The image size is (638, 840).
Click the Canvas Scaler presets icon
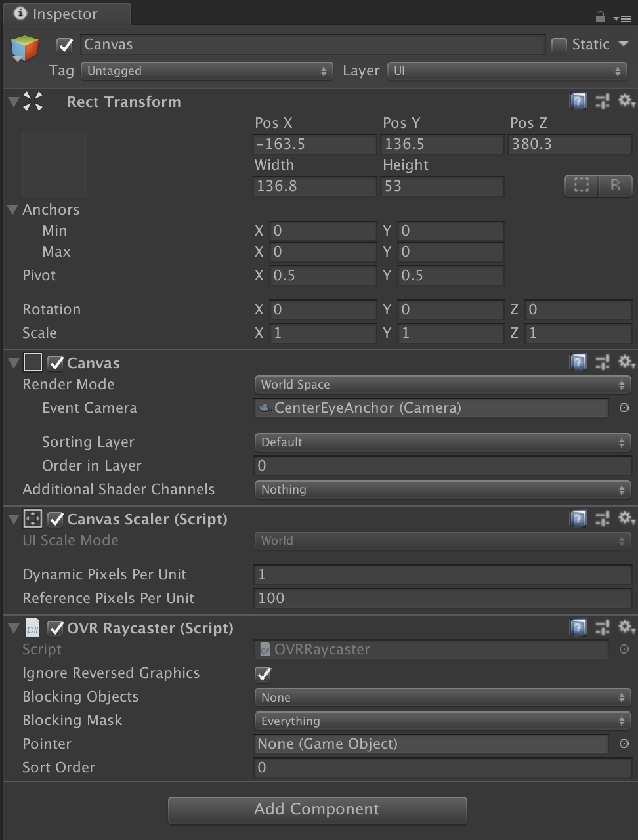click(x=603, y=518)
